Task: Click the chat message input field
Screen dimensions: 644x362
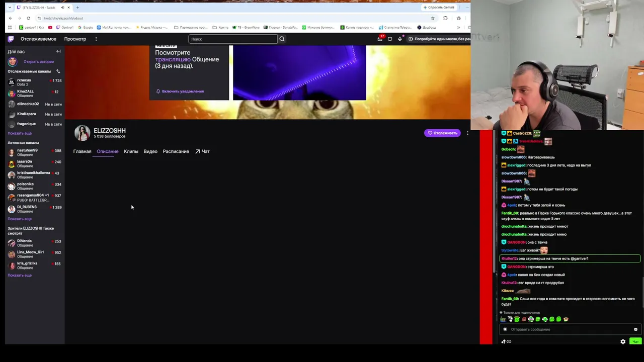Action: 570,329
